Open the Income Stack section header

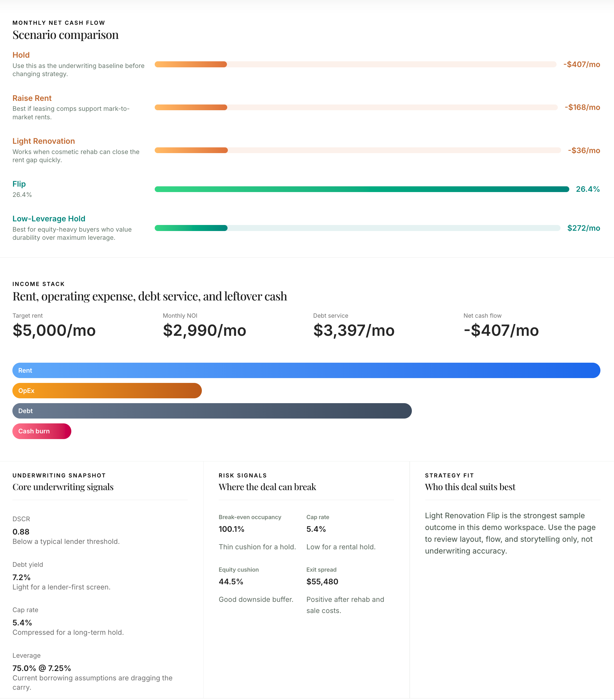[150, 296]
